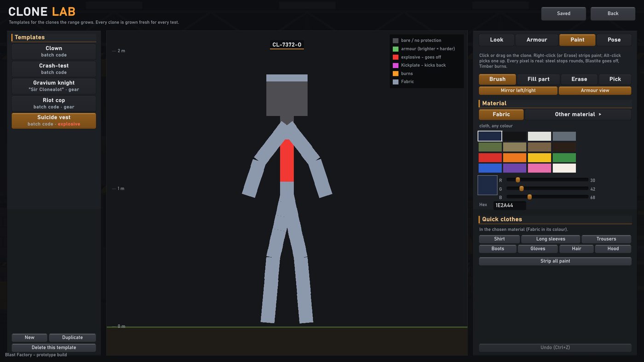Choose the pink colour swatch

(540, 168)
